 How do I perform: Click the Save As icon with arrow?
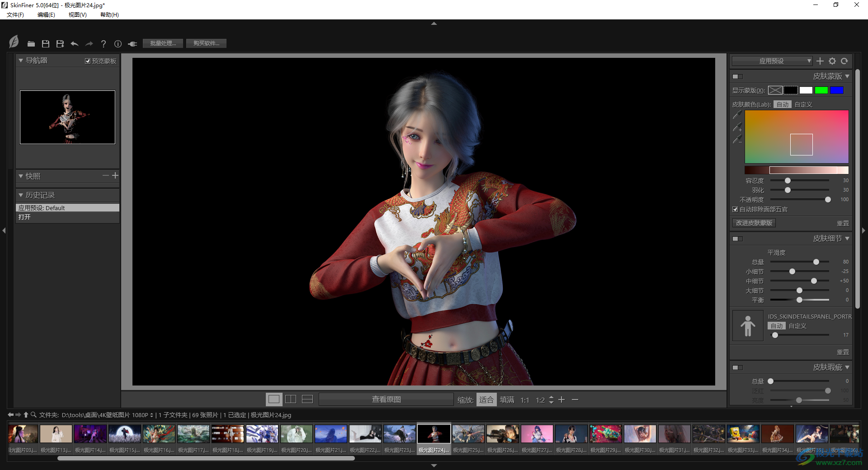point(60,44)
